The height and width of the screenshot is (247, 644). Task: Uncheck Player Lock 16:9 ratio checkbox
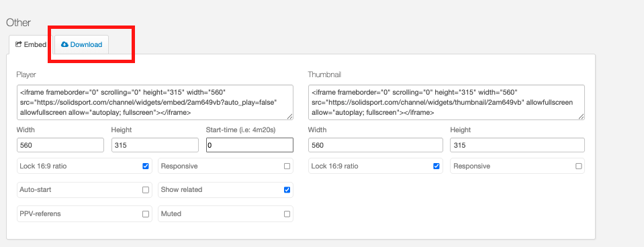[x=146, y=166]
